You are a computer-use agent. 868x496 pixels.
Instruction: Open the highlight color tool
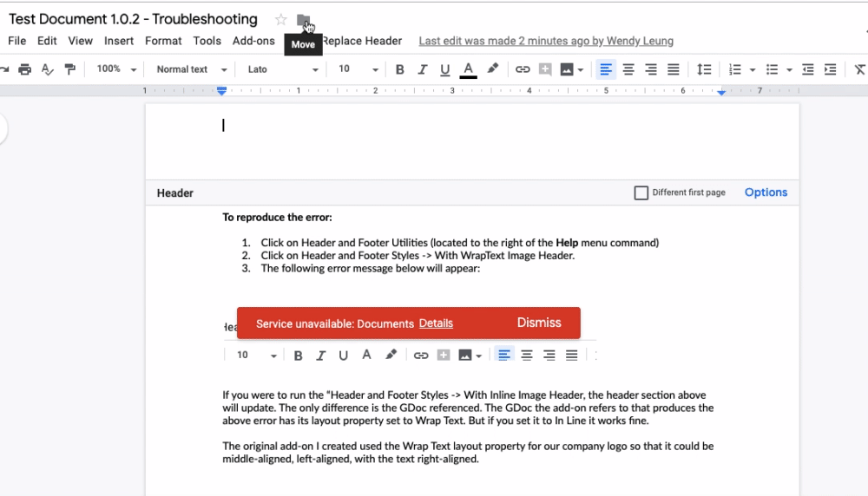492,69
